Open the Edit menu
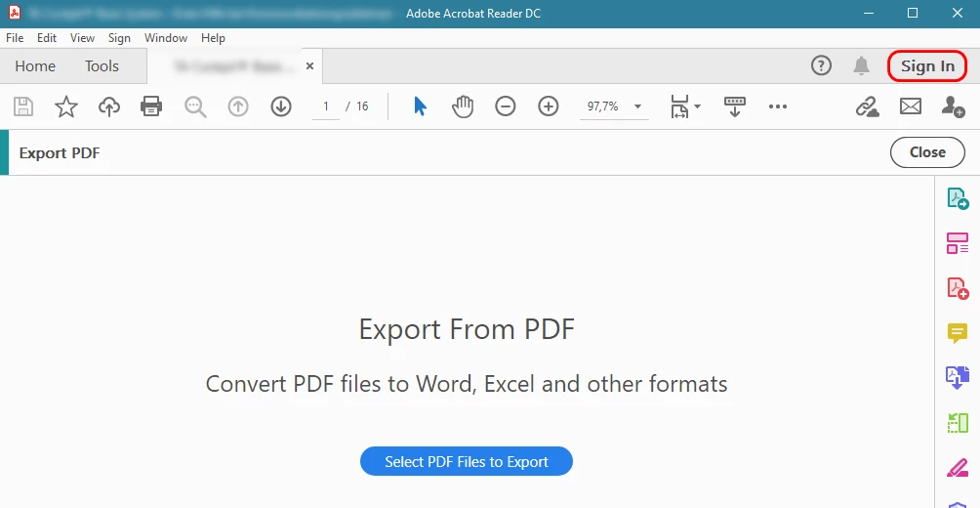The height and width of the screenshot is (508, 980). click(47, 38)
